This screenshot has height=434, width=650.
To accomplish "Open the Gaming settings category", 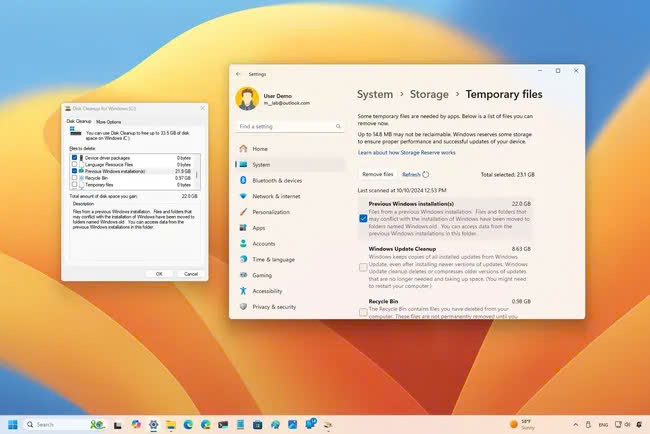I will [262, 275].
